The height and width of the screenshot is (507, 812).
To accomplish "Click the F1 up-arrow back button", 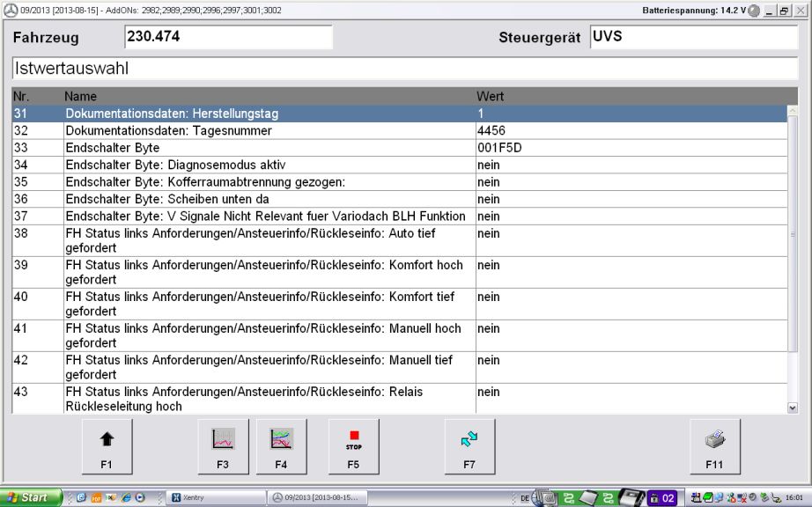I will coord(107,446).
